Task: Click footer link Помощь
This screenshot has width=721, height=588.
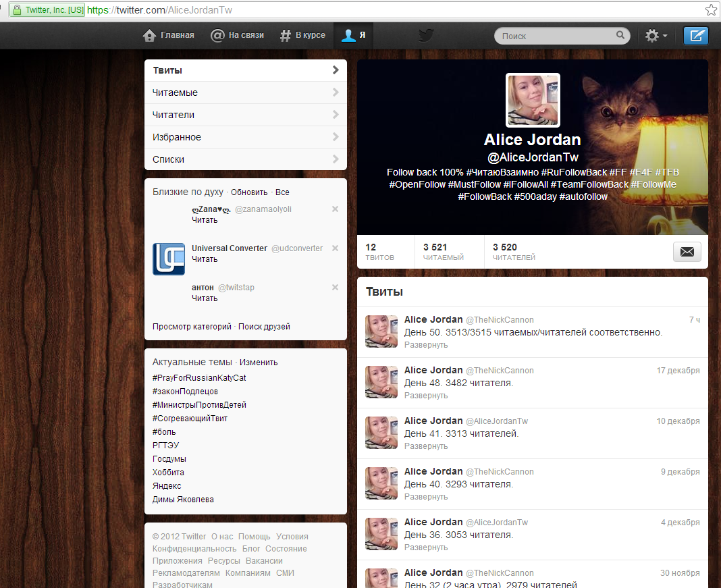Action: 255,537
